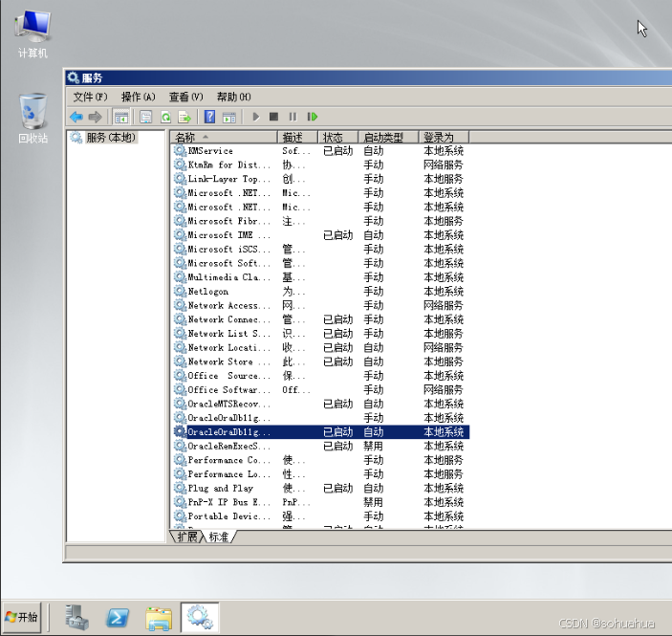672x636 pixels.
Task: Select the Network List S... service
Action: [x=321, y=334]
